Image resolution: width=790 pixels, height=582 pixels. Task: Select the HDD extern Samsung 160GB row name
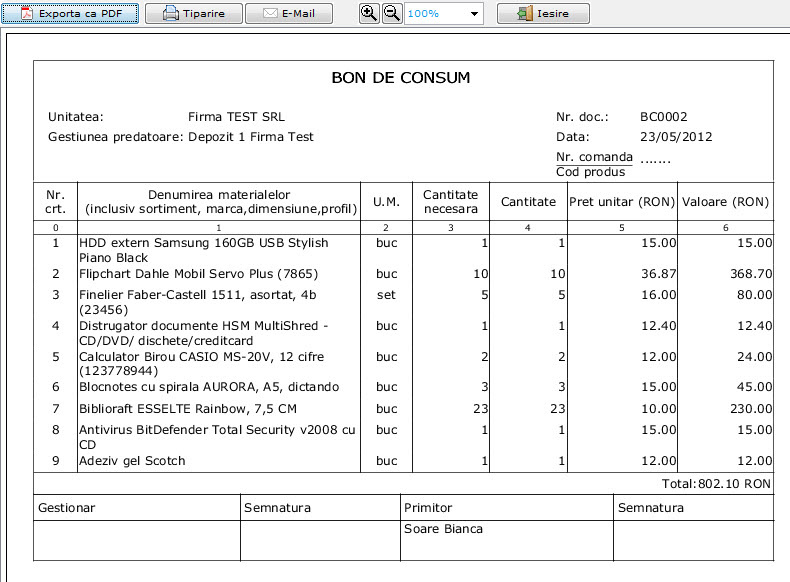(x=204, y=250)
